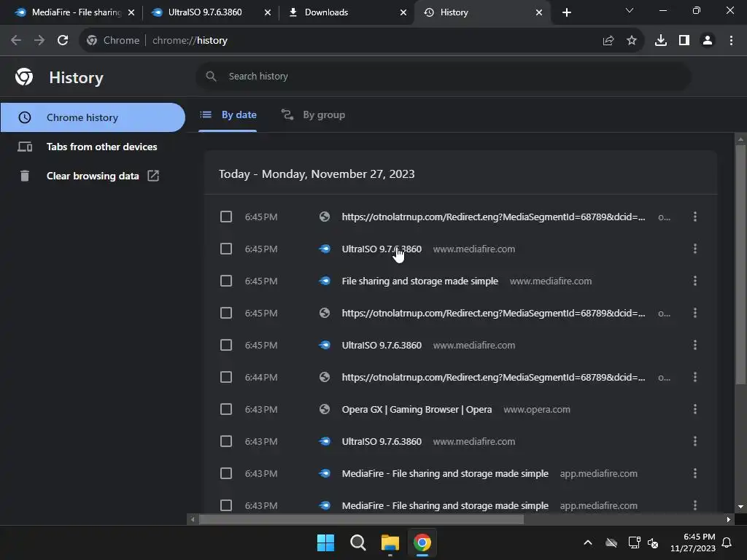Select the By group view tab
This screenshot has height=560, width=747.
click(313, 115)
